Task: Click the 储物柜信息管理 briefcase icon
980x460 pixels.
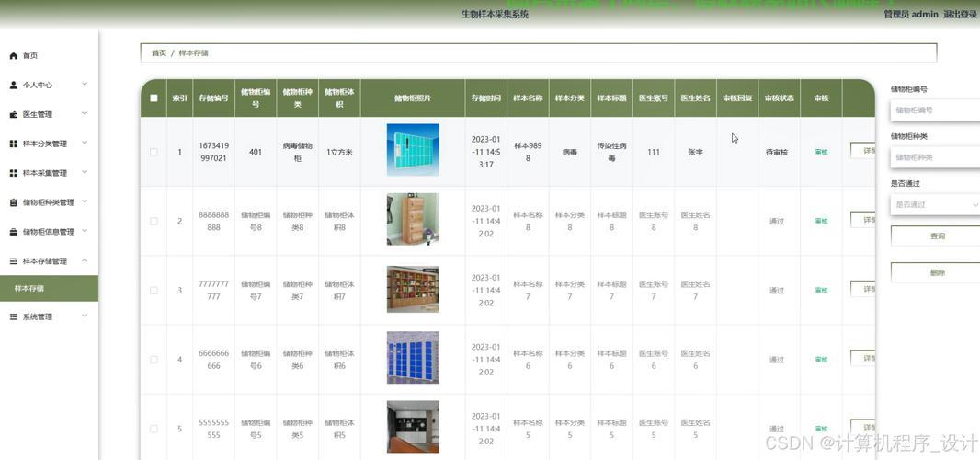Action: pos(13,232)
